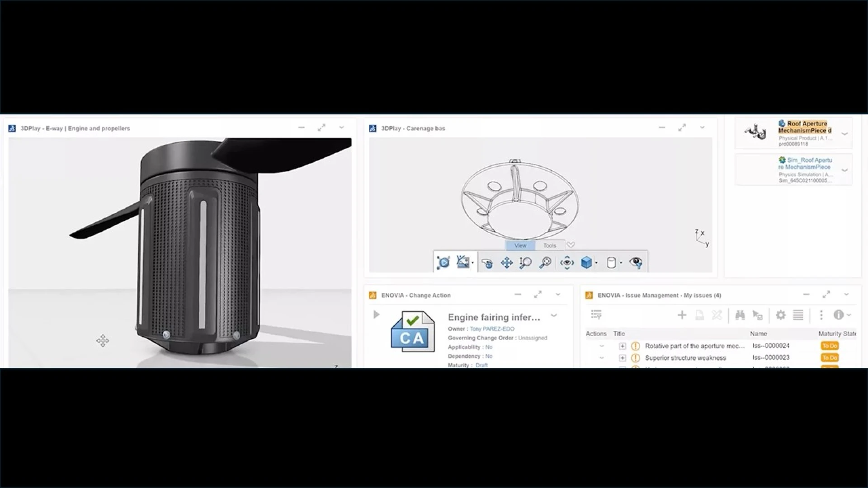
Task: Open the dropdown arrow beside the blue cube
Action: (x=596, y=263)
